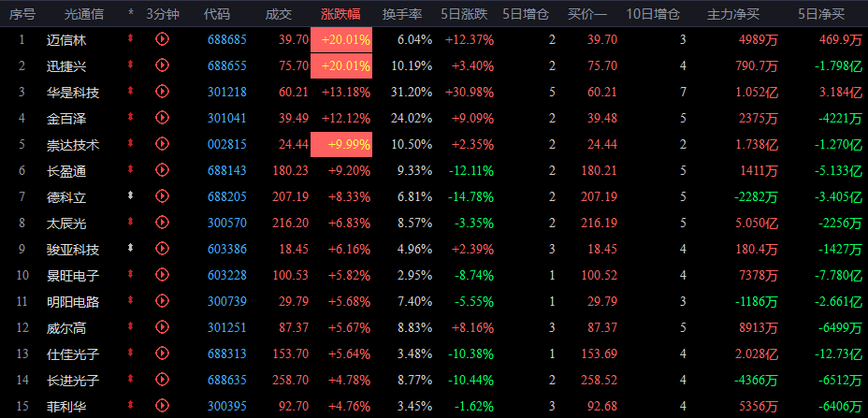Sort by 涨跌幅 column header

340,14
